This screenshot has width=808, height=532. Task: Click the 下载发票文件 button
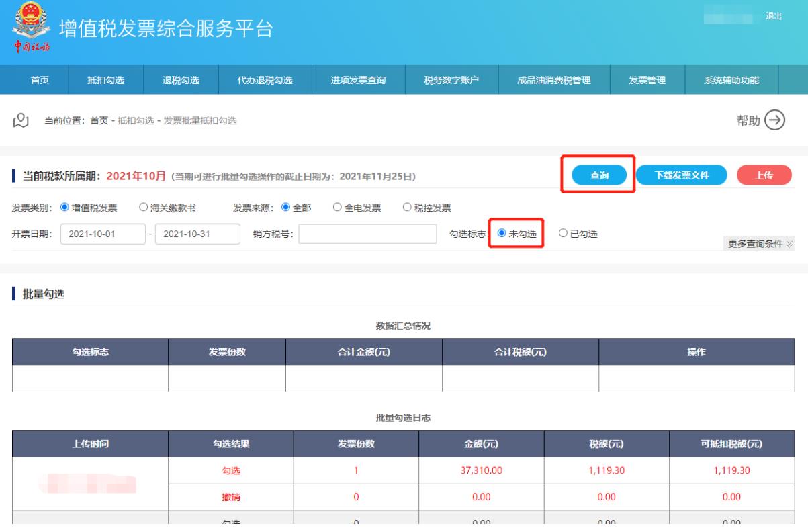pos(681,175)
